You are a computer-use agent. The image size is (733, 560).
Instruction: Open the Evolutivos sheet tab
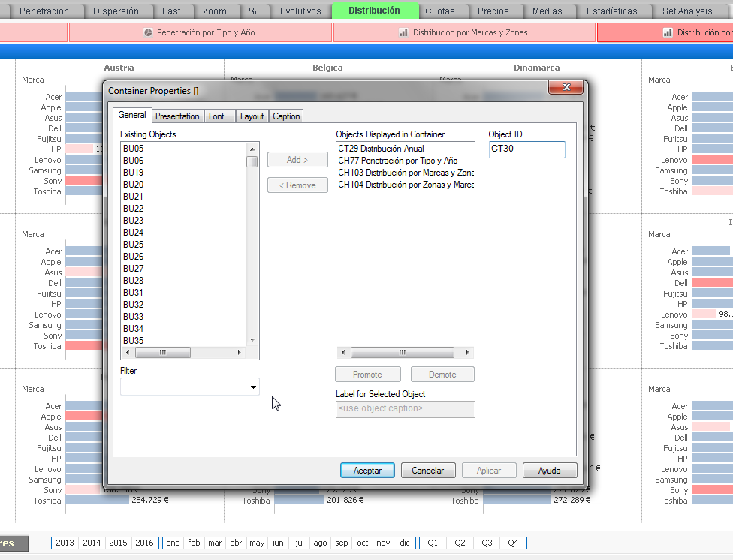[x=300, y=11]
